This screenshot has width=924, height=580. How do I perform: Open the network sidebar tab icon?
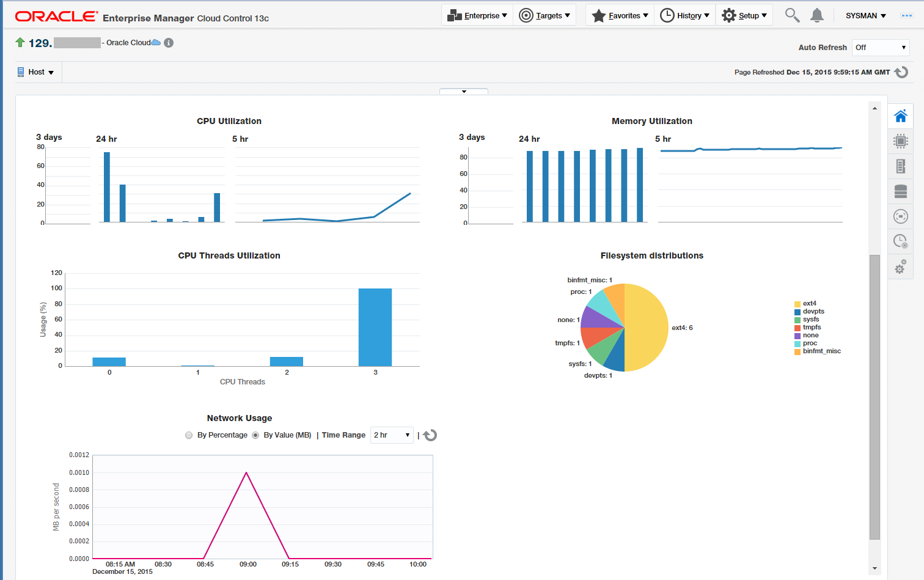(x=900, y=216)
